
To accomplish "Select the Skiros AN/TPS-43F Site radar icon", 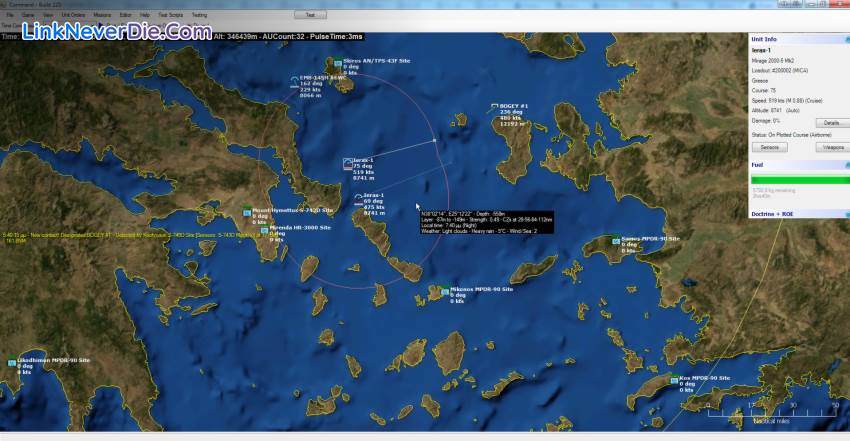I will pyautogui.click(x=338, y=63).
